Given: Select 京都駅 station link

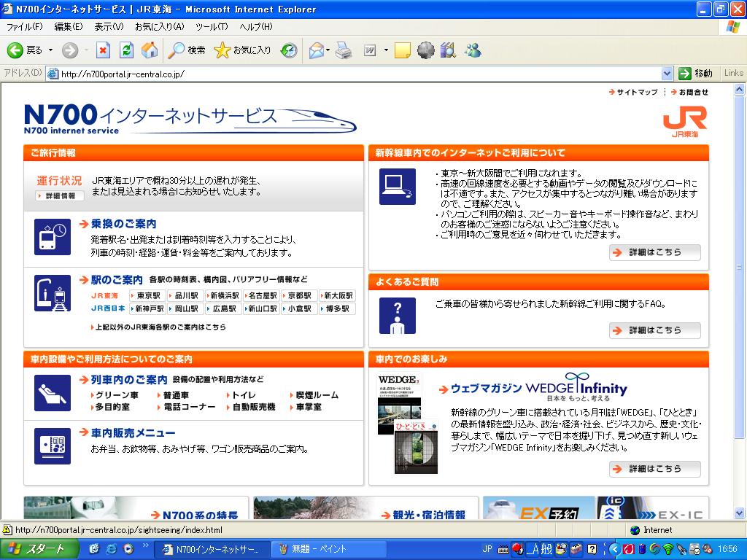Looking at the screenshot, I should coord(300,296).
